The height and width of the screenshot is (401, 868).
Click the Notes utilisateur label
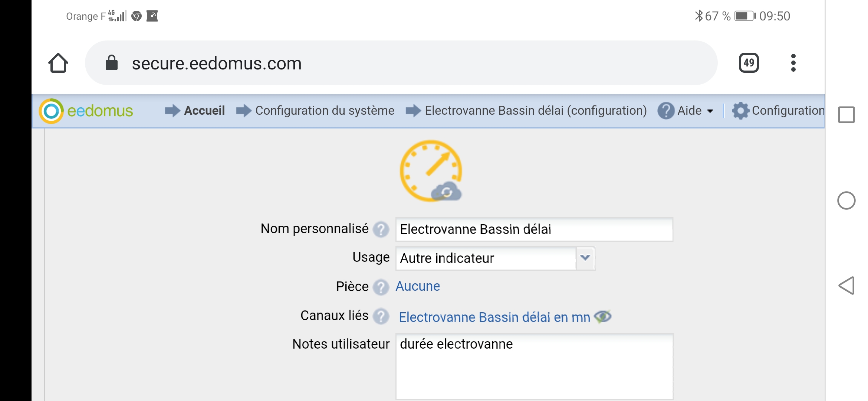341,344
